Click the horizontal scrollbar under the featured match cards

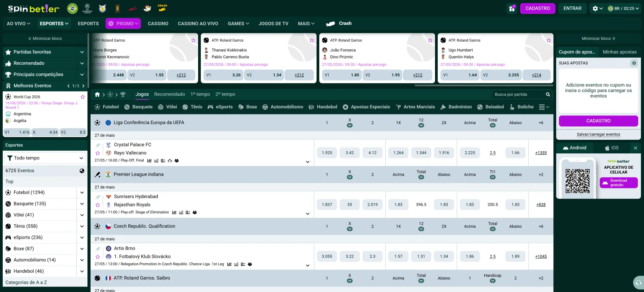(x=484, y=86)
